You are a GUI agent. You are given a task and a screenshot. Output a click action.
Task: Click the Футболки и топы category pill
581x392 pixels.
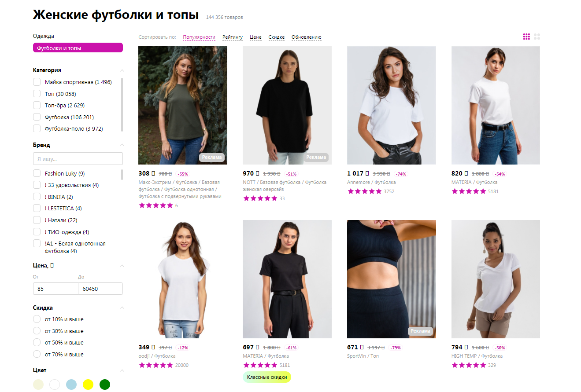coord(78,48)
